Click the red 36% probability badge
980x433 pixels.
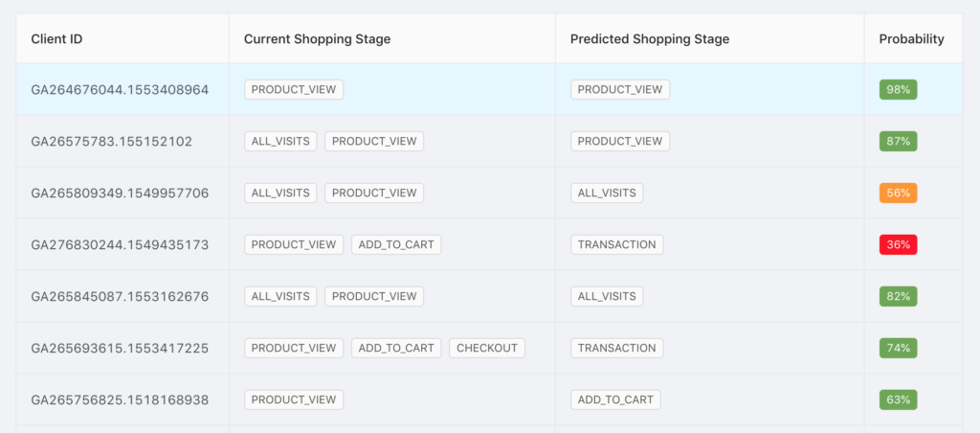click(x=898, y=244)
